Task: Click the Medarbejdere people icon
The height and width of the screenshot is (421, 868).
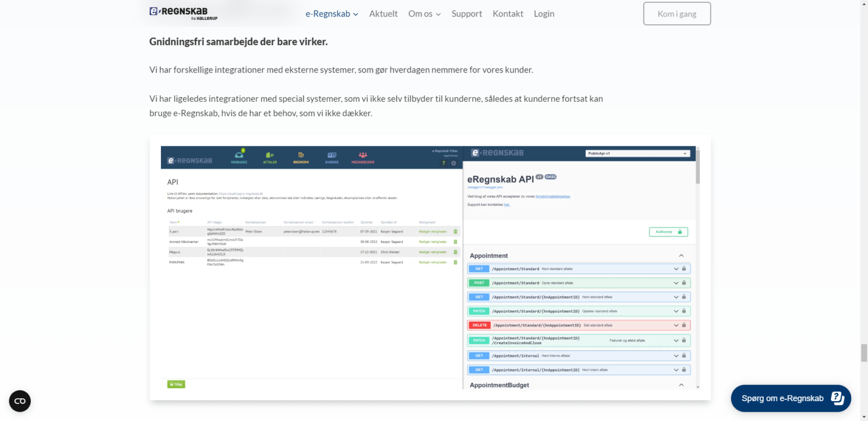Action: (363, 156)
